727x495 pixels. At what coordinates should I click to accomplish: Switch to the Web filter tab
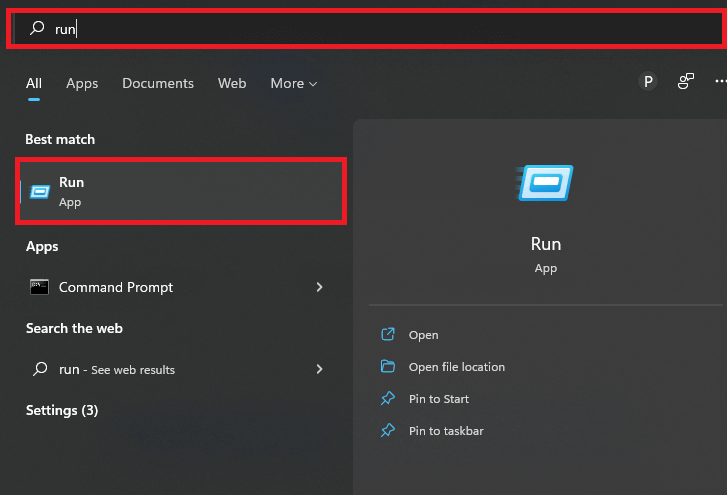click(x=232, y=83)
